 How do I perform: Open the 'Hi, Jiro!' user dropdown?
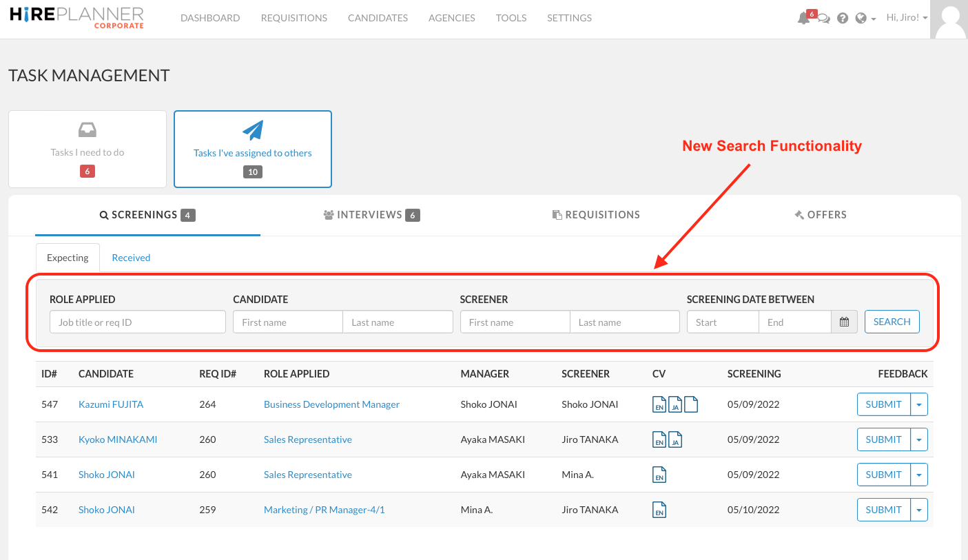(x=906, y=17)
